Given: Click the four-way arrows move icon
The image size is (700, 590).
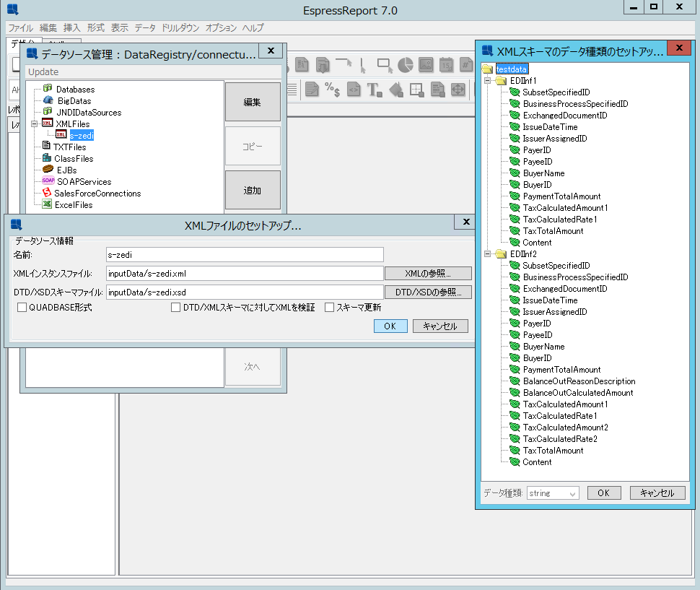Looking at the screenshot, I should pyautogui.click(x=458, y=90).
